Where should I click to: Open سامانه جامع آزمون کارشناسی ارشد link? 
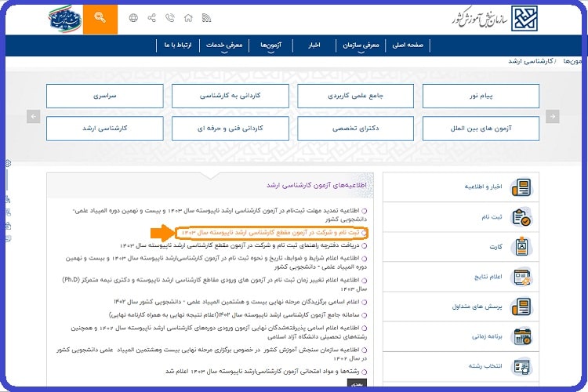point(234,314)
